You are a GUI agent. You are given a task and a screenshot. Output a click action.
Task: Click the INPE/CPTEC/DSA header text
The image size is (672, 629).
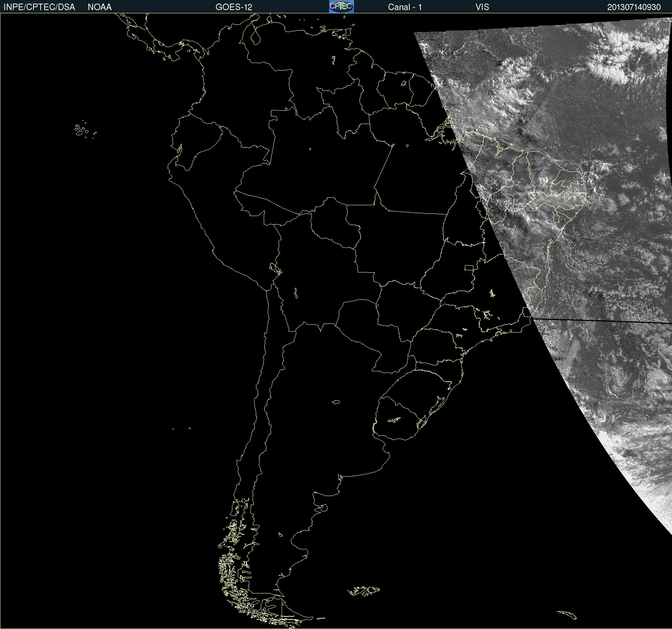pos(39,7)
